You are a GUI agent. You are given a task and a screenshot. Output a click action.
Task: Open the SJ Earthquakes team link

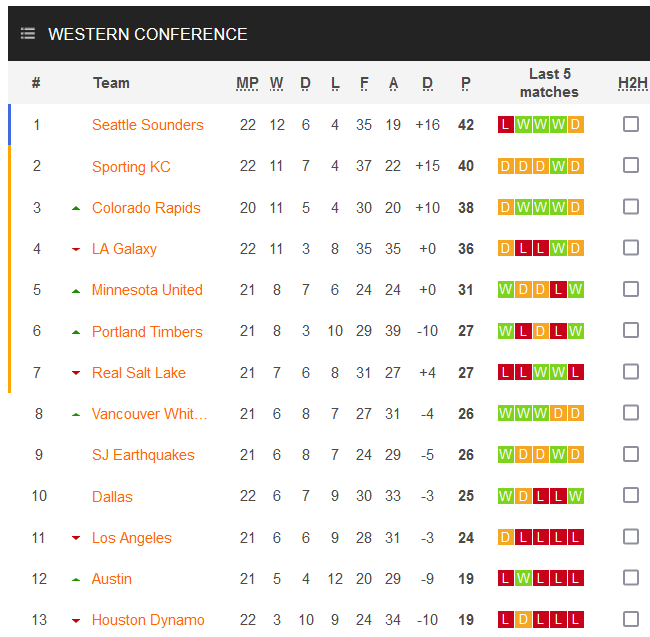(x=143, y=455)
